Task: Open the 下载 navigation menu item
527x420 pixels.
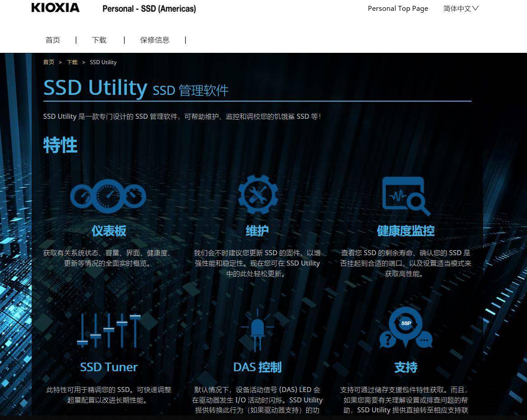Action: (99, 40)
